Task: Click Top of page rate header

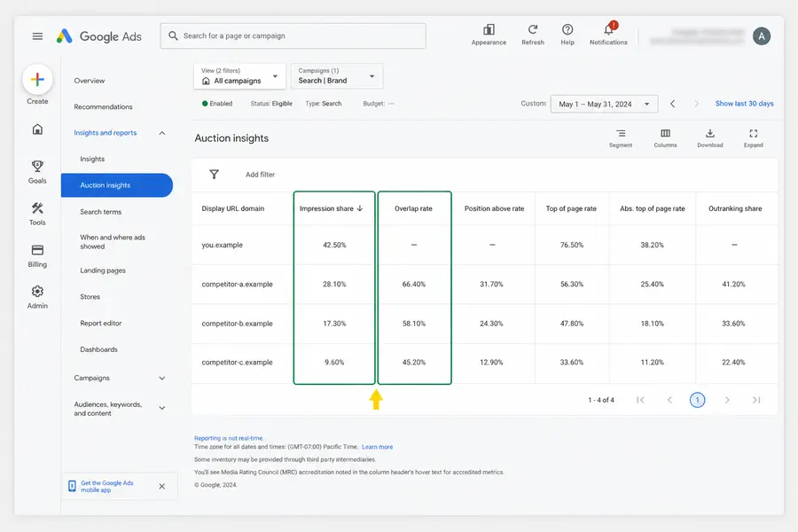Action: tap(571, 208)
